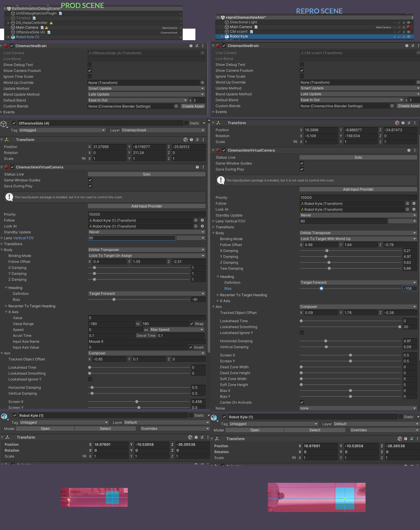Pick object for prod World Up Override
The image size is (420, 530).
pyautogui.click(x=202, y=83)
